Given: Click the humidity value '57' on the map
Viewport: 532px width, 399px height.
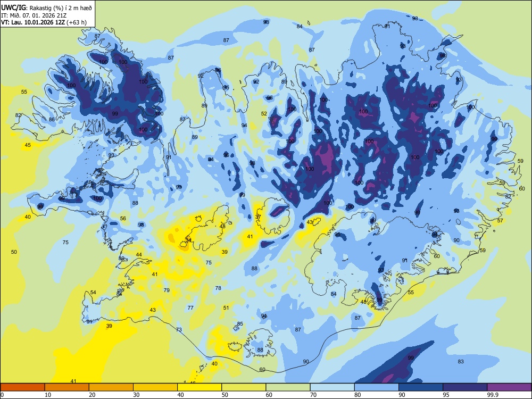Looking at the screenshot, I should click(500, 221).
